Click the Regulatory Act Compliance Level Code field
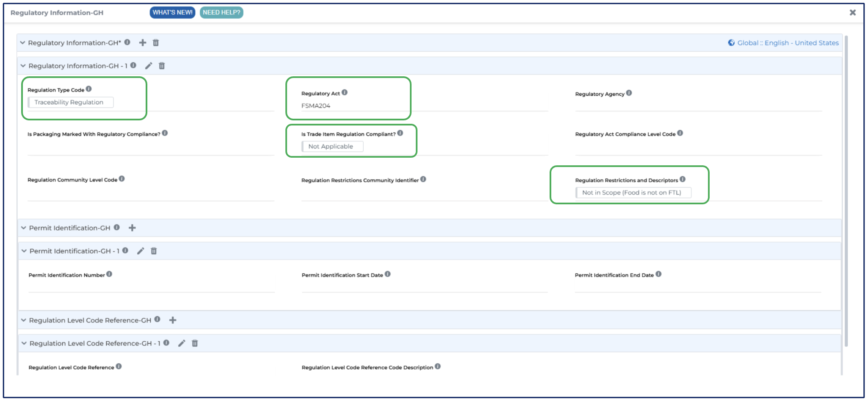The image size is (868, 401). (x=699, y=149)
